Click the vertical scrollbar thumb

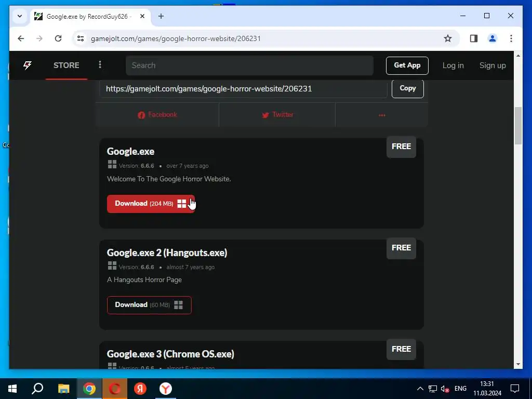point(518,126)
